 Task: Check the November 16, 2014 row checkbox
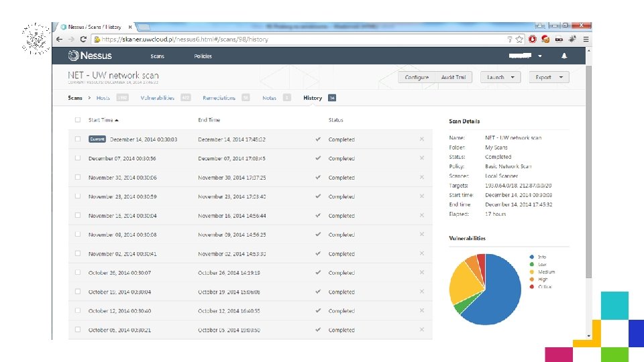coord(78,215)
